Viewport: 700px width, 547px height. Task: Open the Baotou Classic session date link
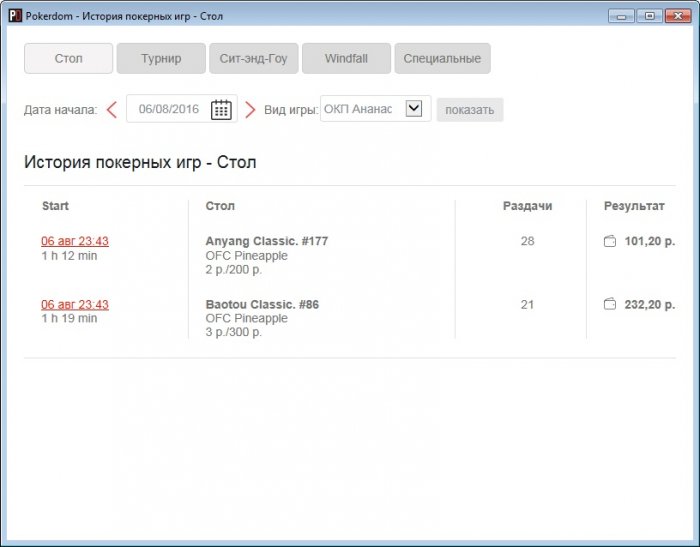tap(75, 304)
